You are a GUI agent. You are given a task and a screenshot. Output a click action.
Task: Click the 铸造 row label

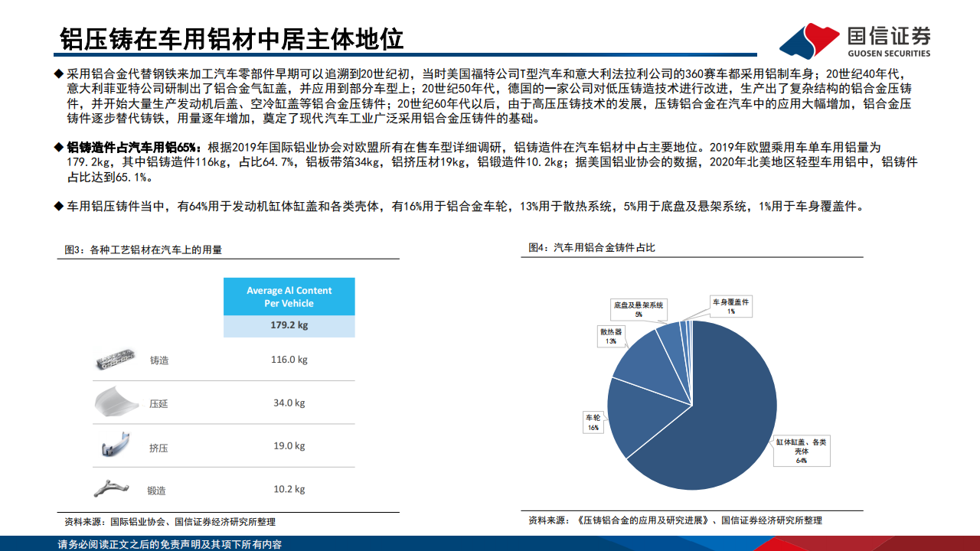click(x=159, y=360)
